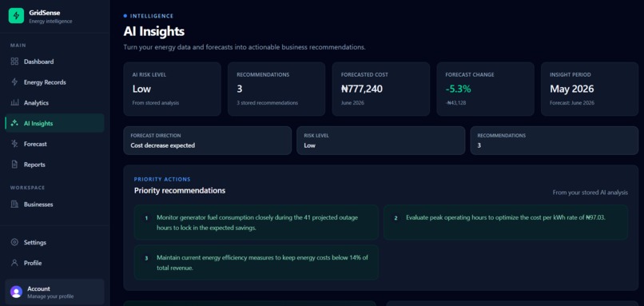
Task: Click the Forecast sidebar icon
Action: [x=15, y=144]
